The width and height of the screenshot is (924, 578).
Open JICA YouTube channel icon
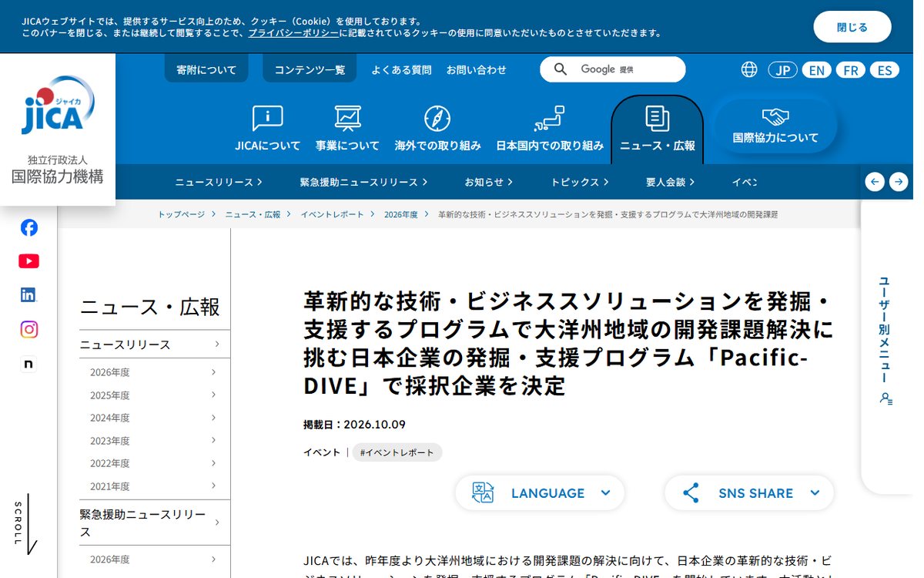click(28, 261)
